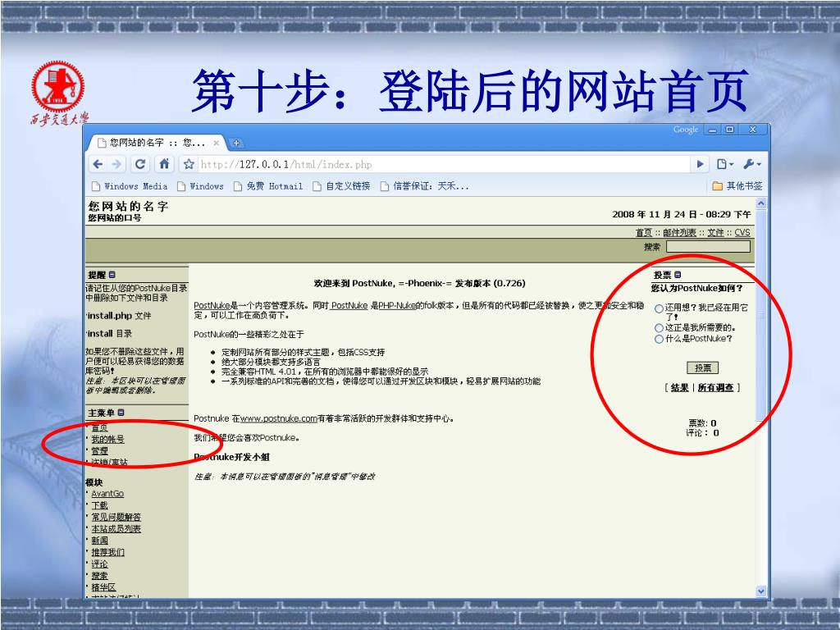Open the 所有调查 link
840x630 pixels.
[x=715, y=387]
